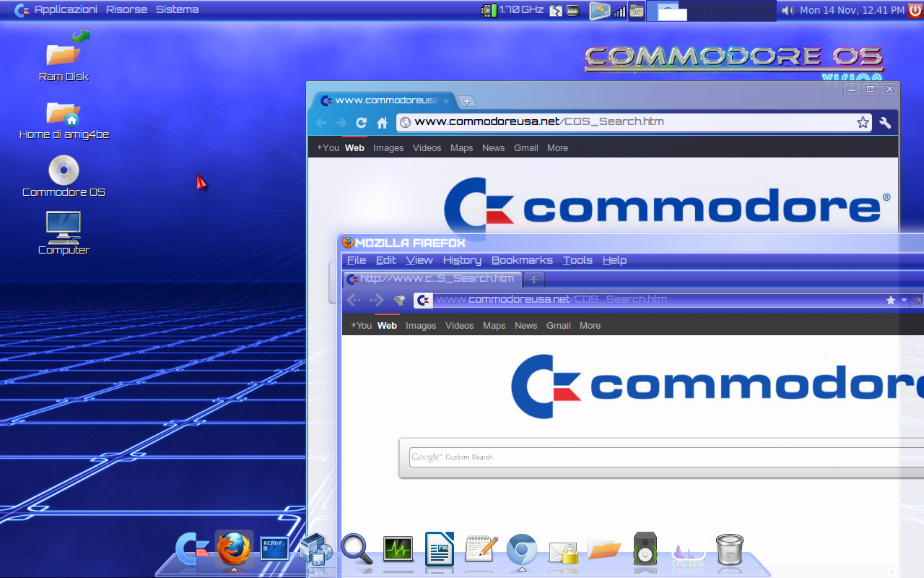This screenshot has height=578, width=924.
Task: Click the home icon in Chromium's toolbar
Action: click(381, 122)
